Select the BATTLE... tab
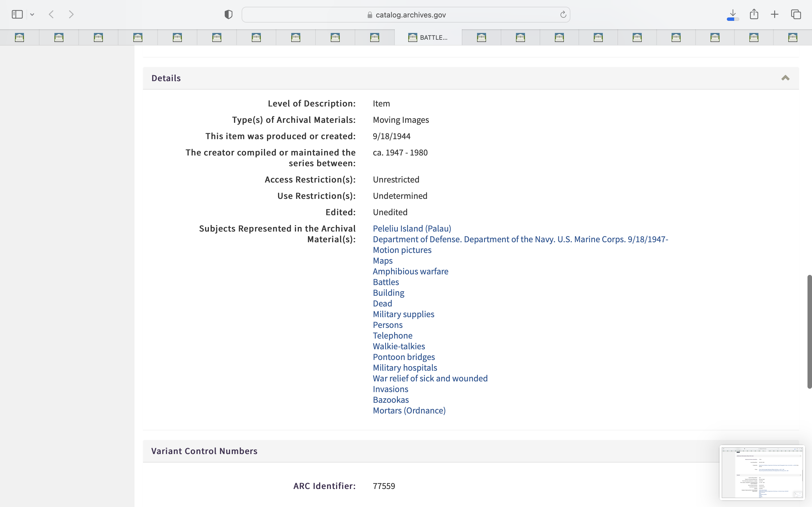The height and width of the screenshot is (507, 812). coord(428,37)
